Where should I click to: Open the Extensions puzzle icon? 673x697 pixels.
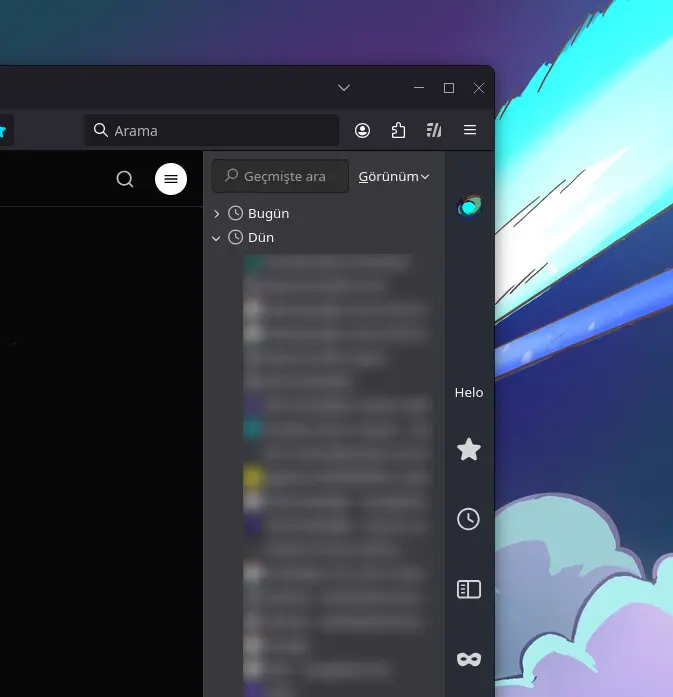pos(398,130)
